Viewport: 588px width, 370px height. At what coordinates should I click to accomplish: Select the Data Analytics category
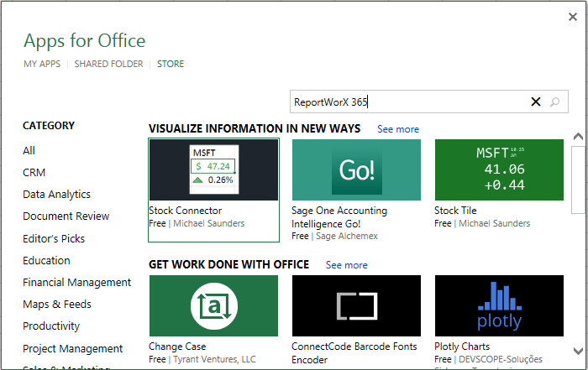pyautogui.click(x=56, y=195)
